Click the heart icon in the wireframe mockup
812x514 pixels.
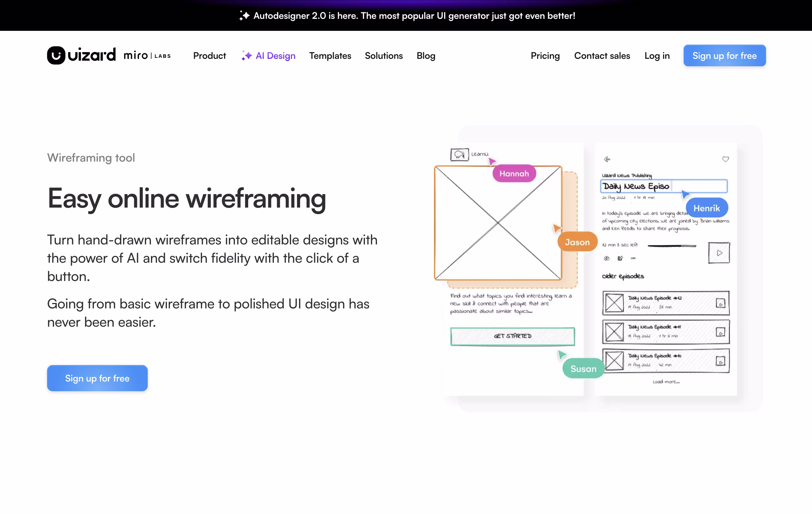725,159
